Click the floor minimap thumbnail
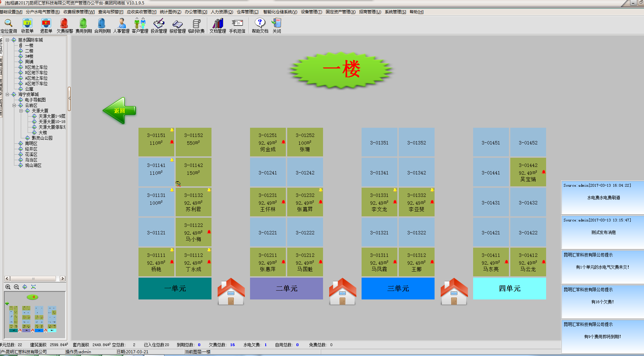Image resolution: width=644 pixels, height=356 pixels. pyautogui.click(x=35, y=315)
